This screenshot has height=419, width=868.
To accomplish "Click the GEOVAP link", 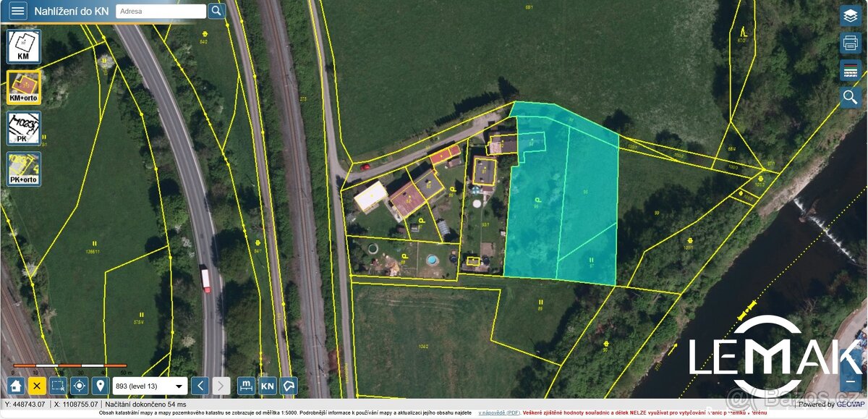I will pyautogui.click(x=850, y=404).
